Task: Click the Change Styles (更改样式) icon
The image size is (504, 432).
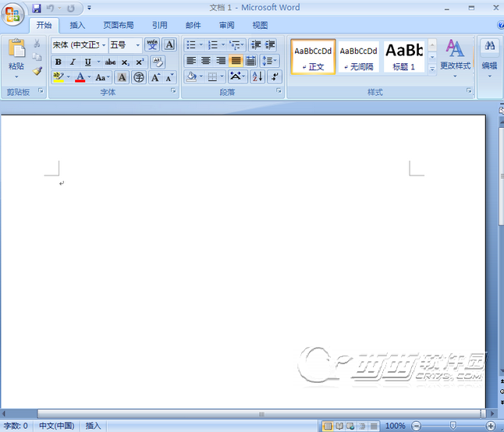Action: point(455,48)
